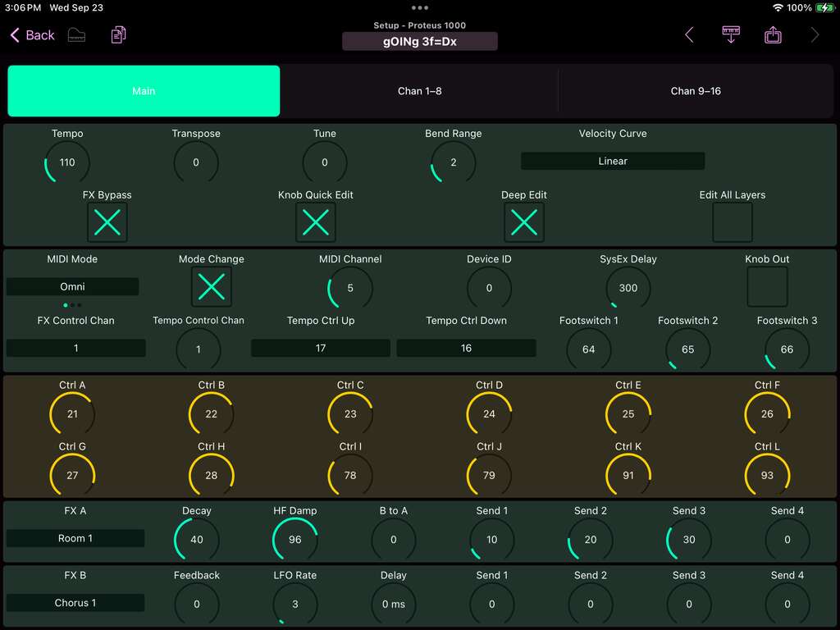Tap the three-dot multitasking indicator
The image size is (840, 630).
(x=419, y=7)
